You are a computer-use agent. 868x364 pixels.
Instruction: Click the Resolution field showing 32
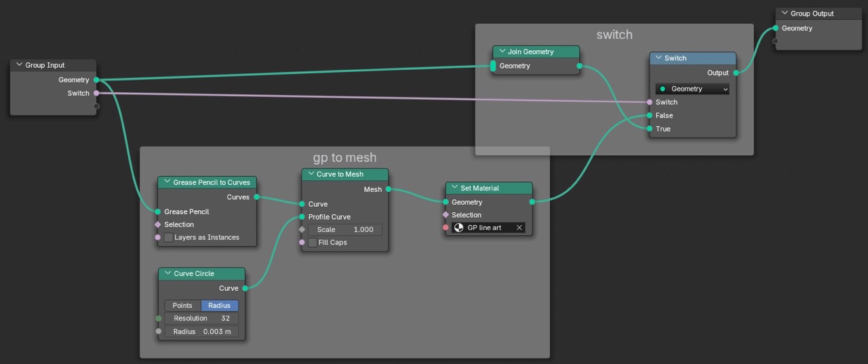[201, 319]
